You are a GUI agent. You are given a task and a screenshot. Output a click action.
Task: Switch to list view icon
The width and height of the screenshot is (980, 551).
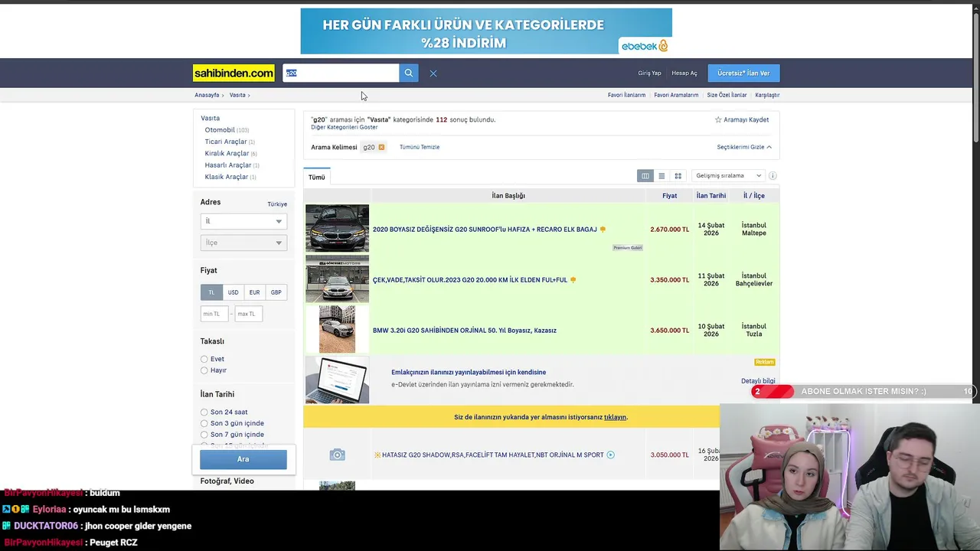click(x=661, y=176)
